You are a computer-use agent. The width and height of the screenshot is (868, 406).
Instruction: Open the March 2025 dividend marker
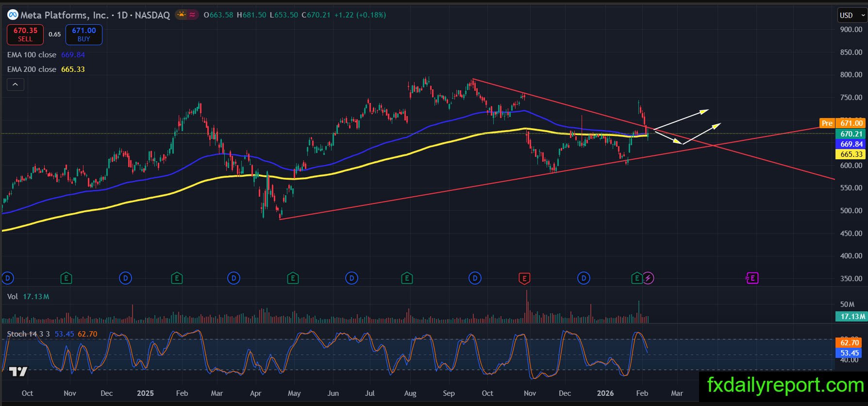click(x=234, y=278)
